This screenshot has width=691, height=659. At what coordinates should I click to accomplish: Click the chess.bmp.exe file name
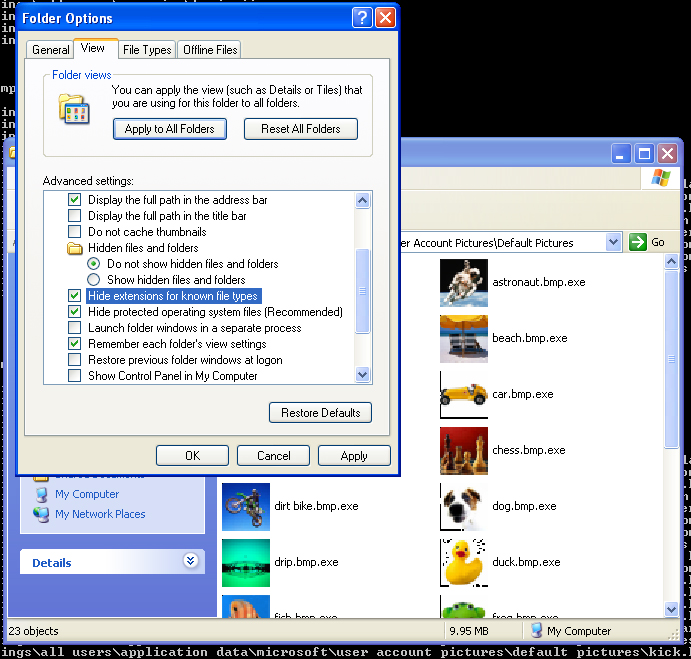pos(528,450)
